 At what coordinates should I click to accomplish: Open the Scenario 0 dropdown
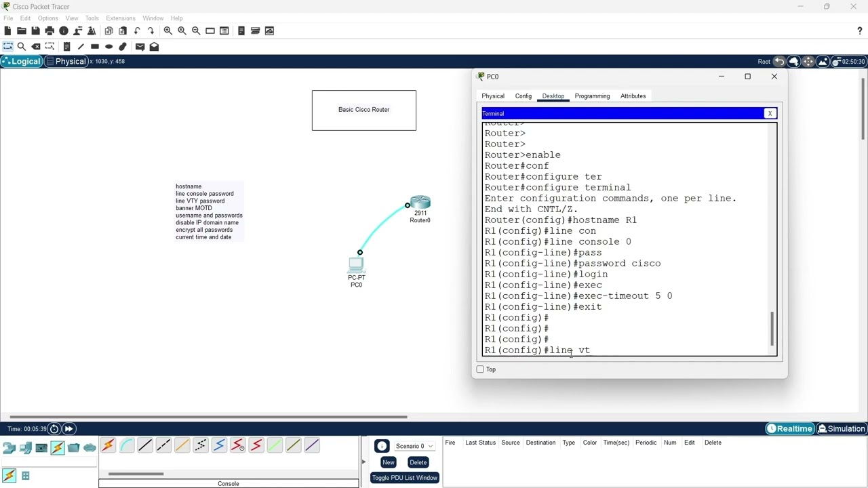pos(414,446)
